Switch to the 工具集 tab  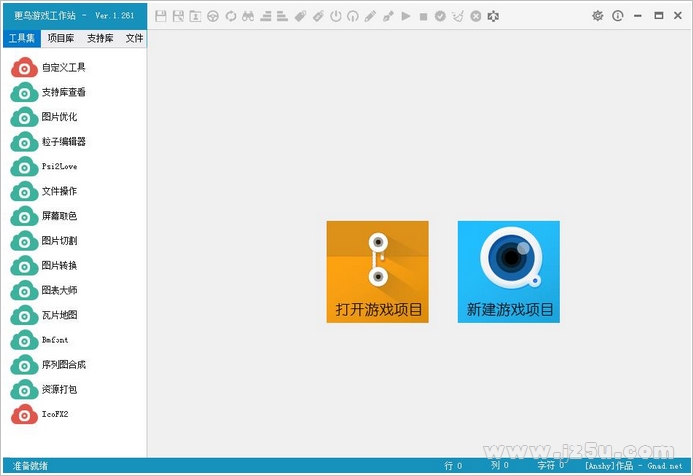(22, 38)
